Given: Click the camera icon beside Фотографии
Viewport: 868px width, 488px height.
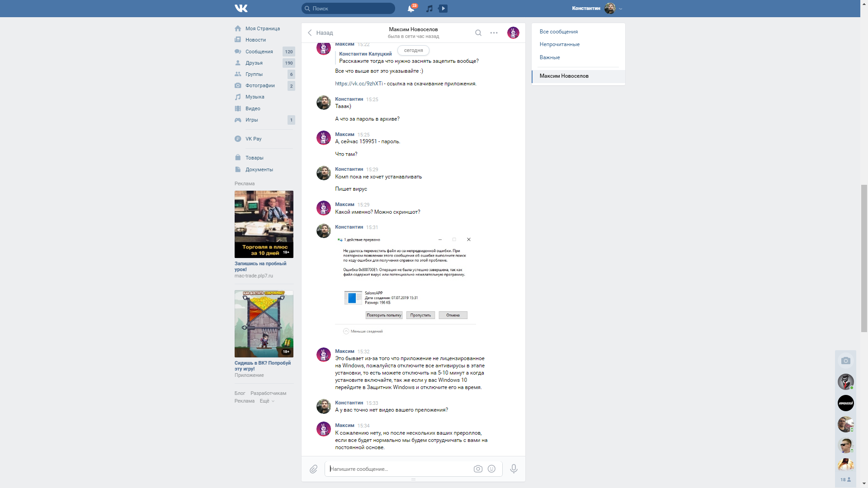Looking at the screenshot, I should coord(238,85).
